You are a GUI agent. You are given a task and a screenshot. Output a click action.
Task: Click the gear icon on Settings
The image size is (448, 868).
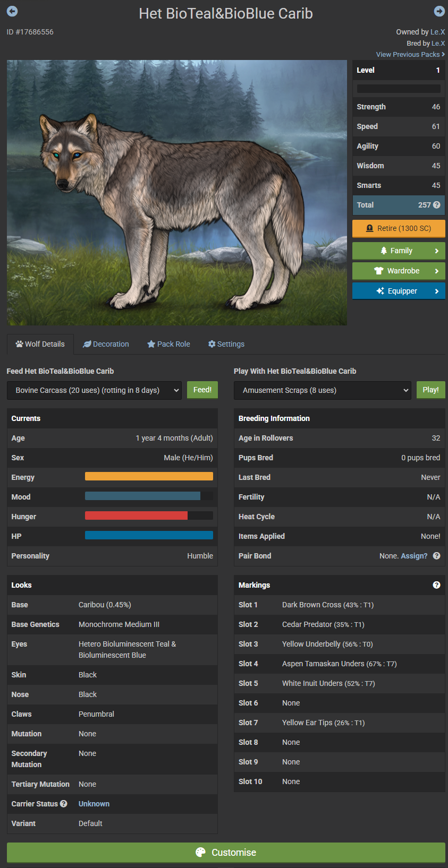(212, 344)
